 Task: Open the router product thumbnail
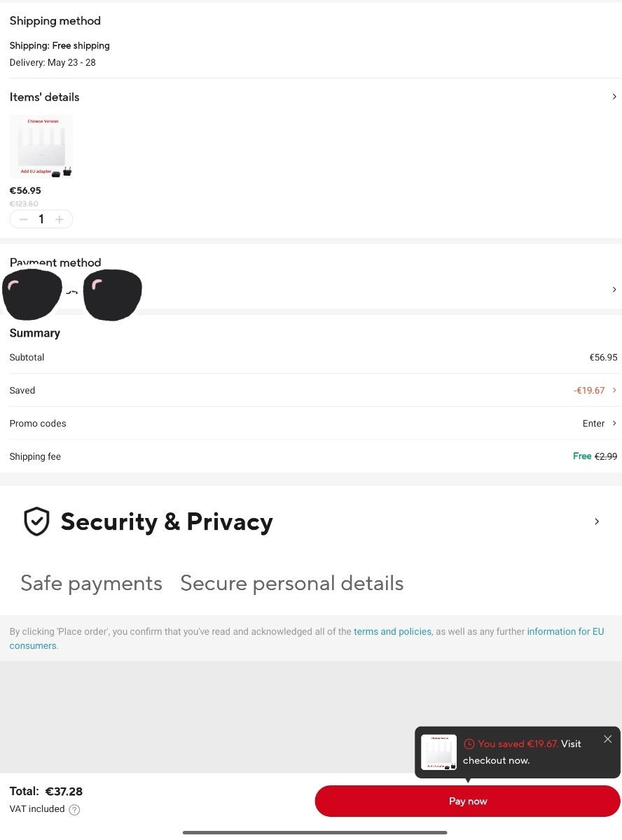click(x=41, y=146)
